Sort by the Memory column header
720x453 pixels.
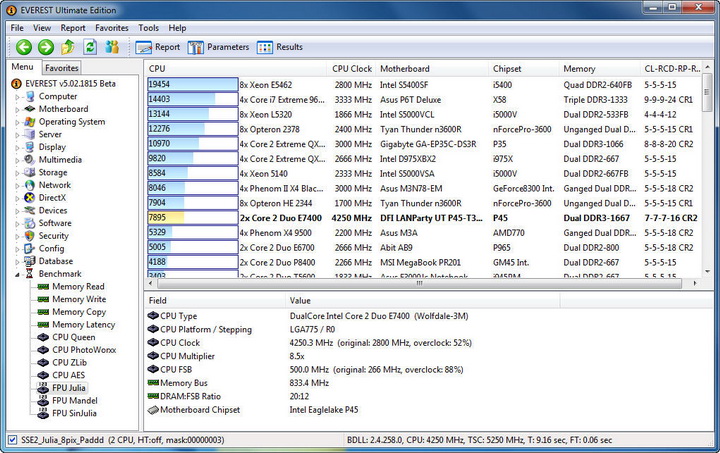[599, 68]
